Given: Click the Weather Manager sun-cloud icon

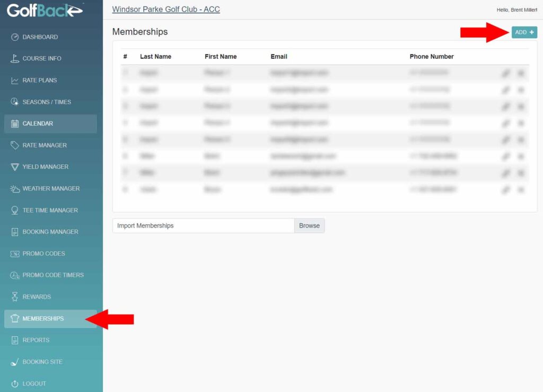Looking at the screenshot, I should click(15, 189).
